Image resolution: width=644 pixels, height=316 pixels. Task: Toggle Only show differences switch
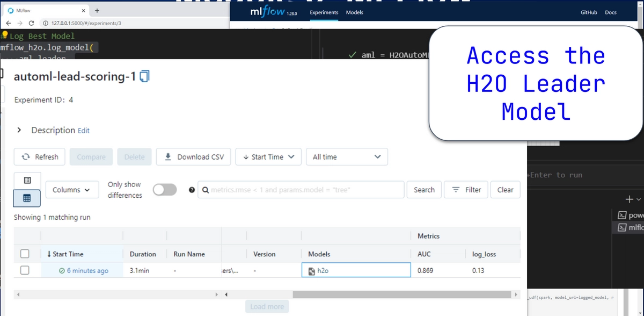(x=165, y=190)
